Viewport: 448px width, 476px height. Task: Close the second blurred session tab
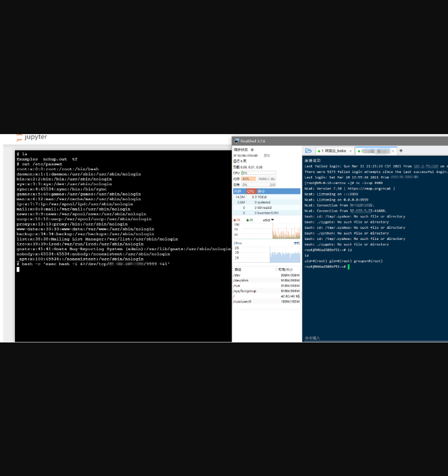coord(394,151)
